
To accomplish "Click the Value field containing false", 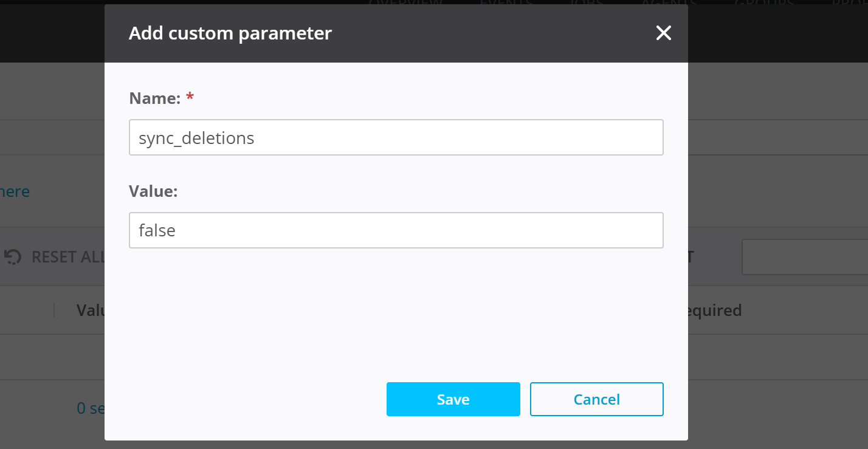I will [396, 230].
